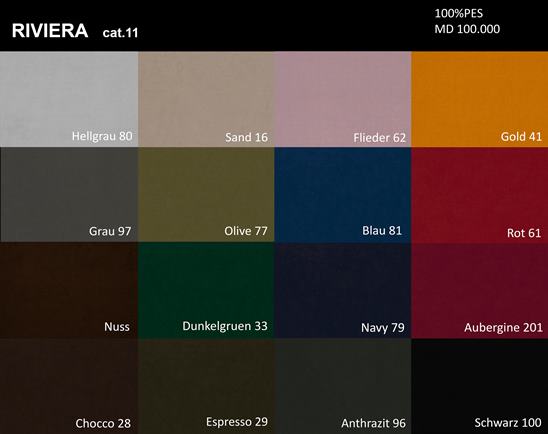Image resolution: width=548 pixels, height=434 pixels.
Task: Click the Anthrazit 96 swatch
Action: coord(343,386)
